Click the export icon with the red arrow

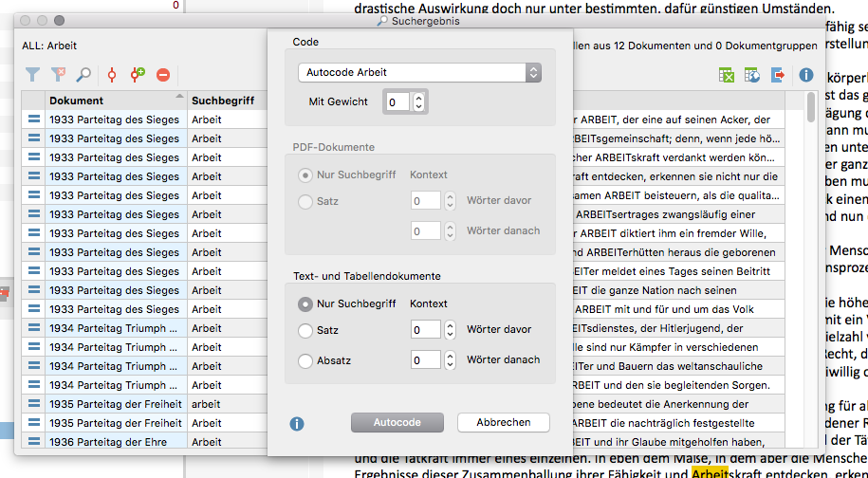click(778, 75)
